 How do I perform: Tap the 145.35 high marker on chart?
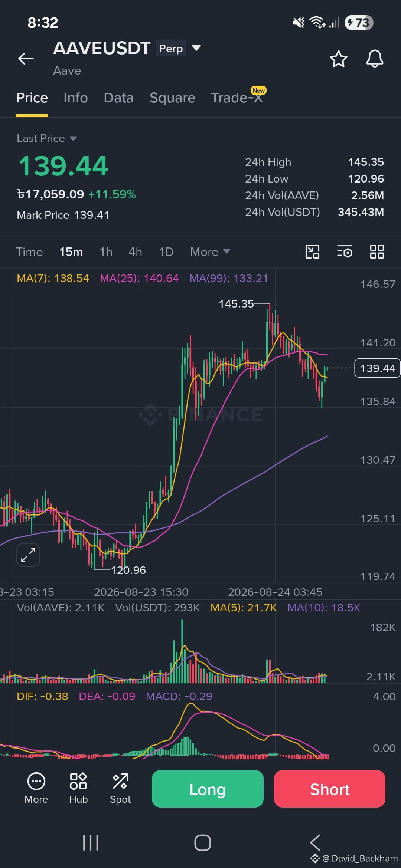tap(236, 304)
